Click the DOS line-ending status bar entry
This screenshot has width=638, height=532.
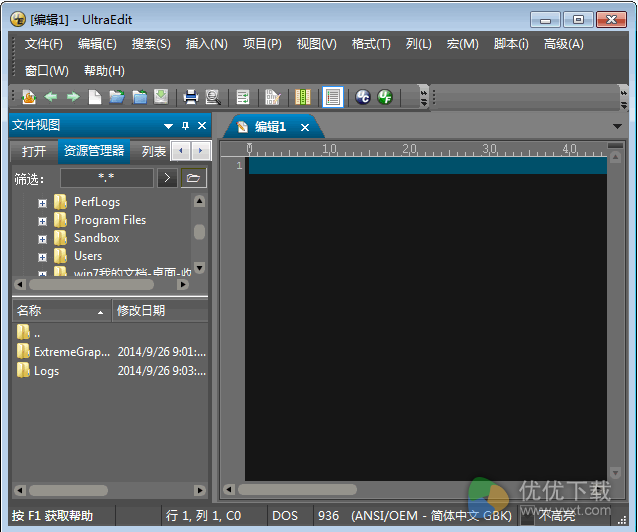click(x=285, y=516)
